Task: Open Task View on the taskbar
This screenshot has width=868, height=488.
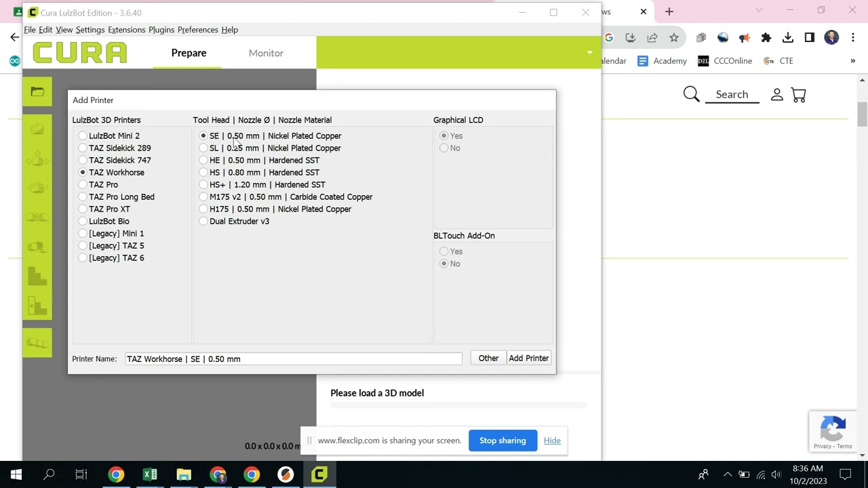Action: point(81,474)
